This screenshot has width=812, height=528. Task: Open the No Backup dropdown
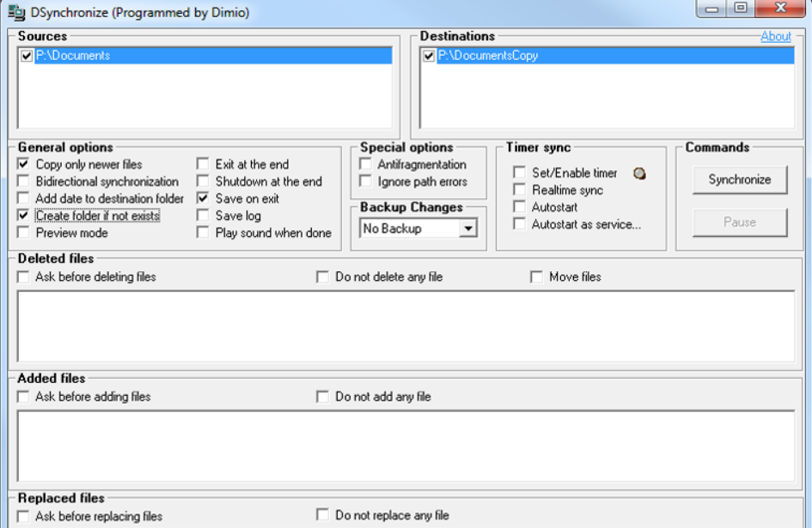(x=469, y=228)
